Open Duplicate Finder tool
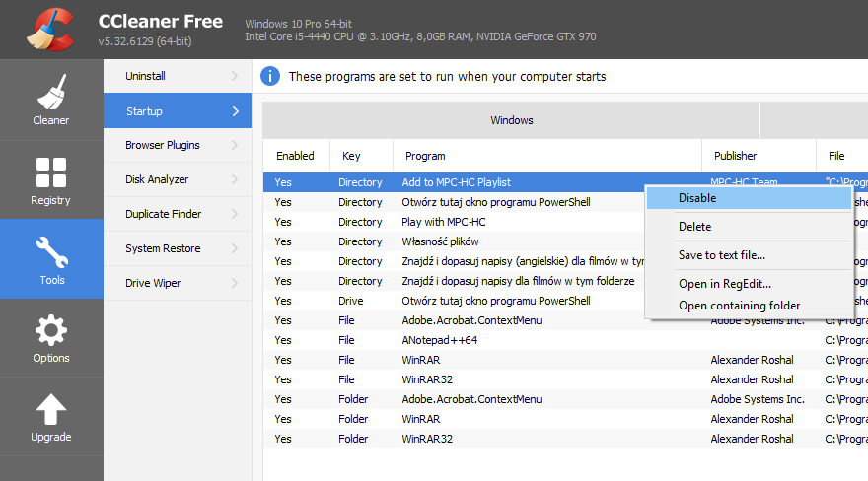 point(178,214)
